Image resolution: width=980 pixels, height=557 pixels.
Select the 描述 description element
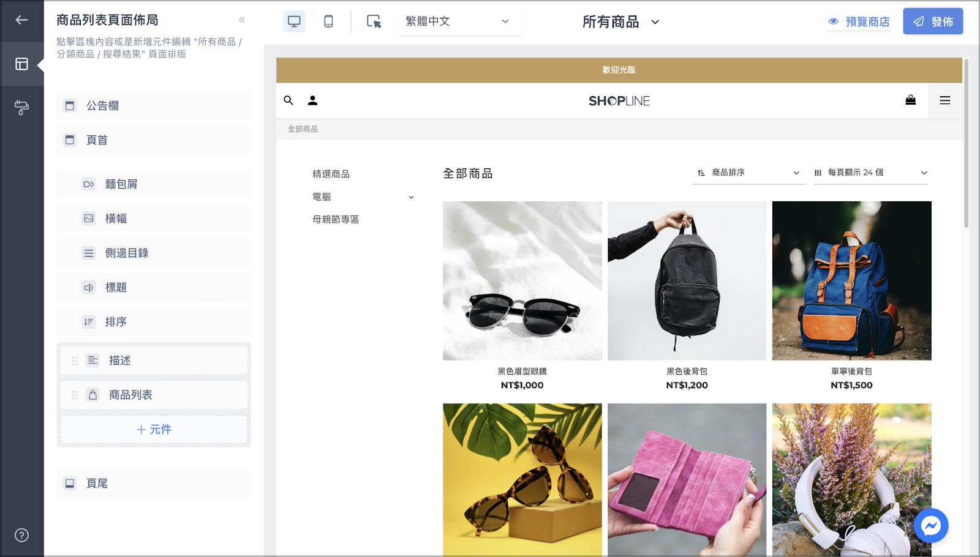click(154, 361)
